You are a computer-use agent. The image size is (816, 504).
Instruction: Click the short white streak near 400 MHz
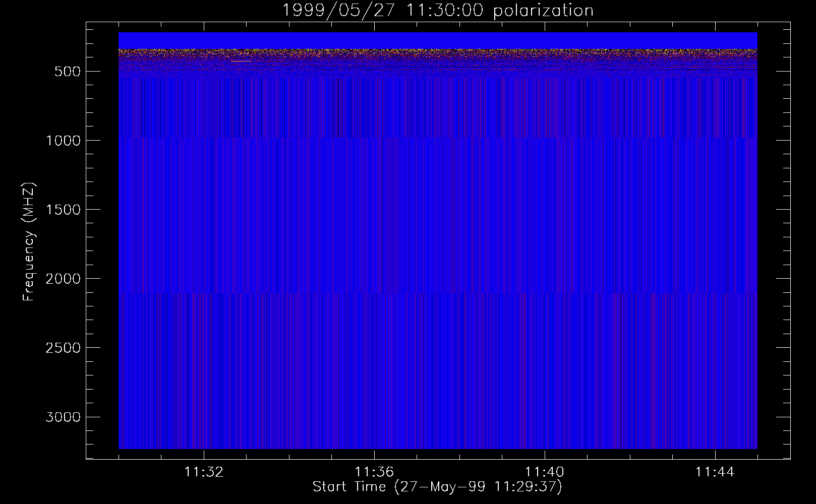tap(241, 61)
